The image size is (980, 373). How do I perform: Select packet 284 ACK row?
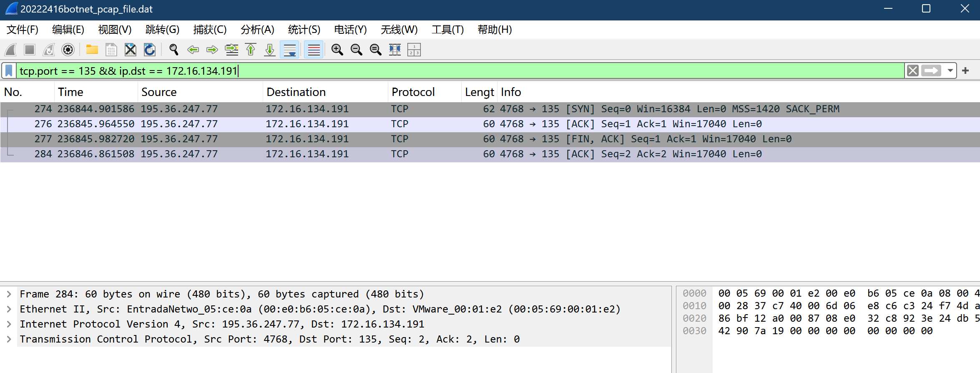tap(490, 154)
